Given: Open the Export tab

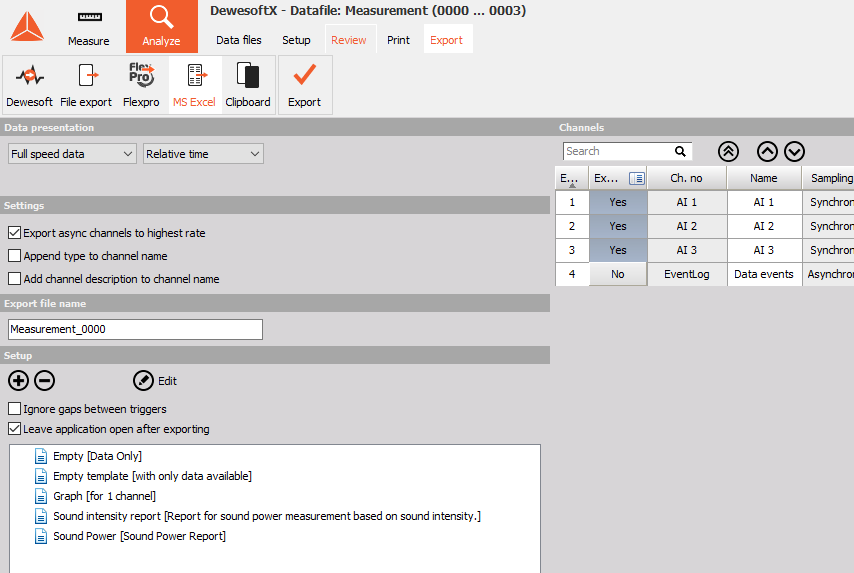Looking at the screenshot, I should pyautogui.click(x=446, y=40).
